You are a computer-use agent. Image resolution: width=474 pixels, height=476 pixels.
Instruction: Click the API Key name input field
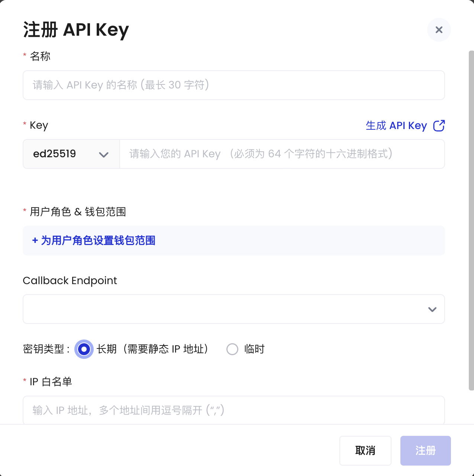point(233,85)
